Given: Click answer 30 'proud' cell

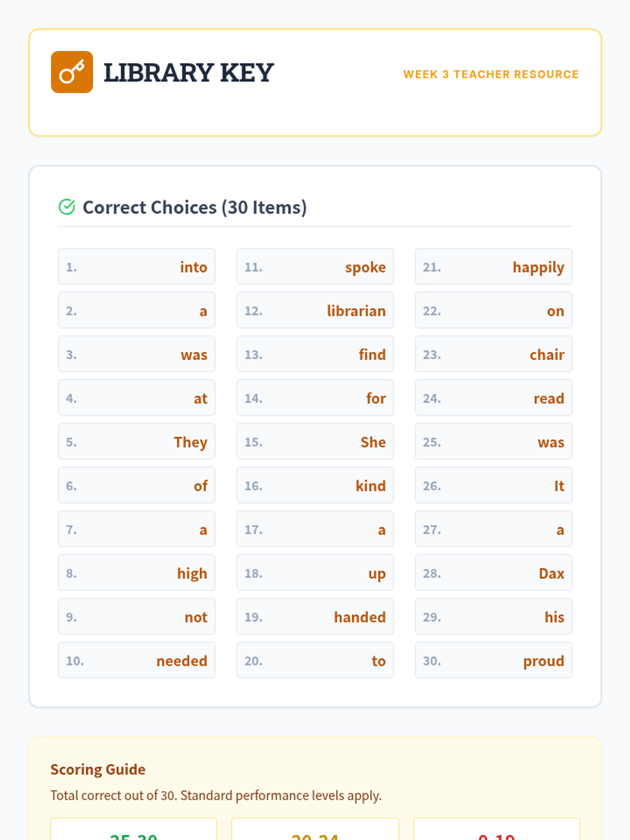Looking at the screenshot, I should [493, 660].
